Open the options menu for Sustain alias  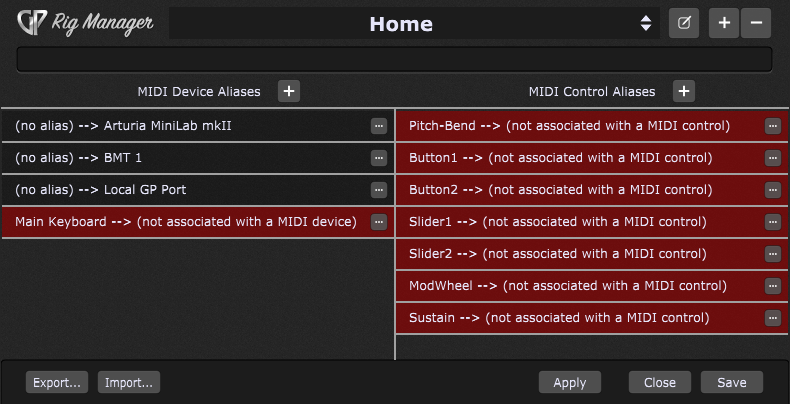tap(772, 318)
